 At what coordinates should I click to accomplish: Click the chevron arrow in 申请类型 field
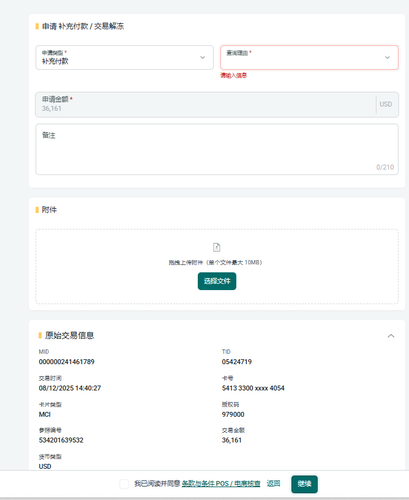202,58
